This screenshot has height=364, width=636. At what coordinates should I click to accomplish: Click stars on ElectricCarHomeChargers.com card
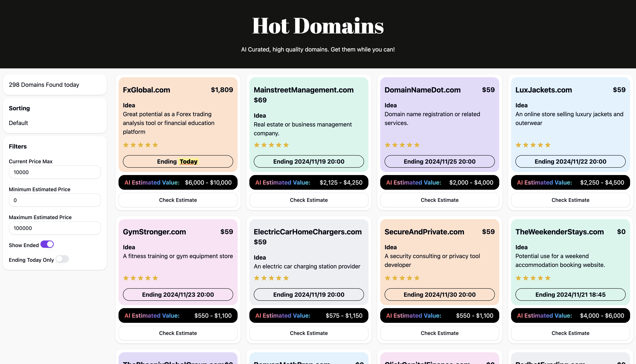[271, 278]
